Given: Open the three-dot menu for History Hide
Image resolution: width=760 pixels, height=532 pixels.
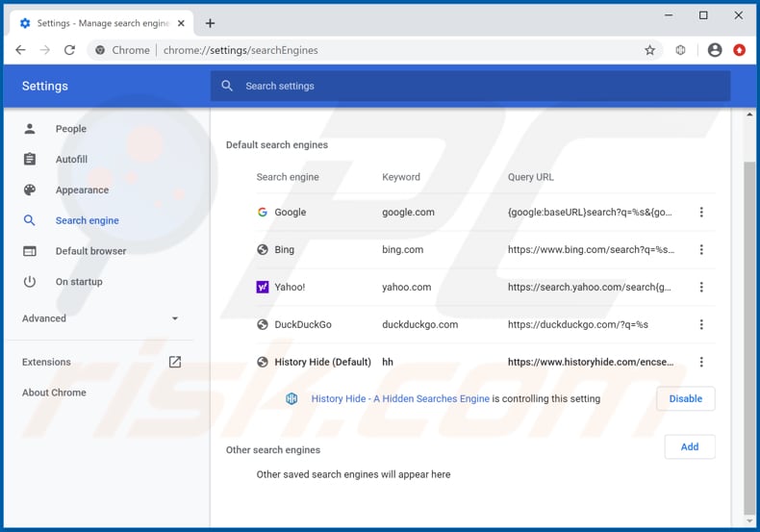Looking at the screenshot, I should coord(701,362).
